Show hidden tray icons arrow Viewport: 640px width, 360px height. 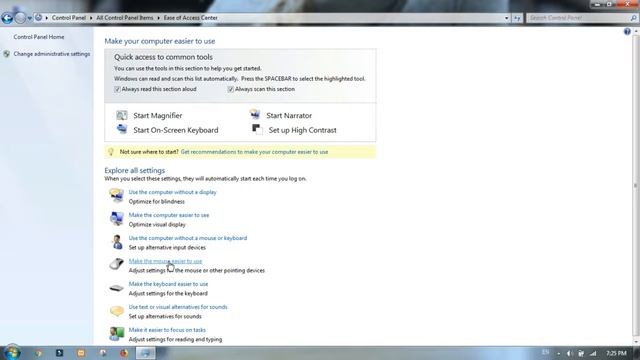point(558,353)
